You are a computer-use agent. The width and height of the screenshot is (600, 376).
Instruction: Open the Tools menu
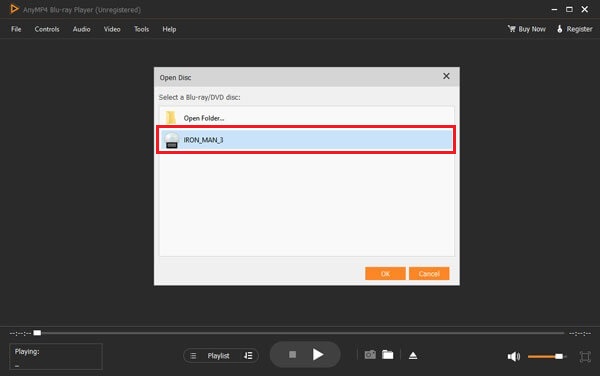142,29
